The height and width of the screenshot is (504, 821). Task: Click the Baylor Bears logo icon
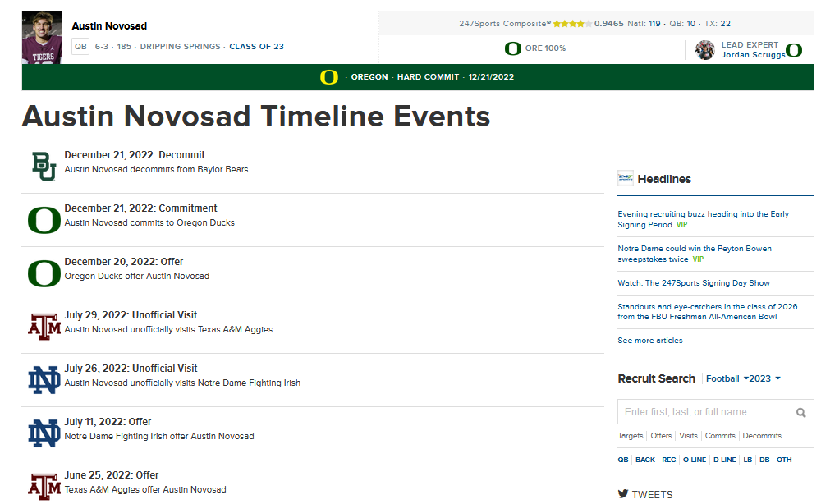pyautogui.click(x=44, y=166)
